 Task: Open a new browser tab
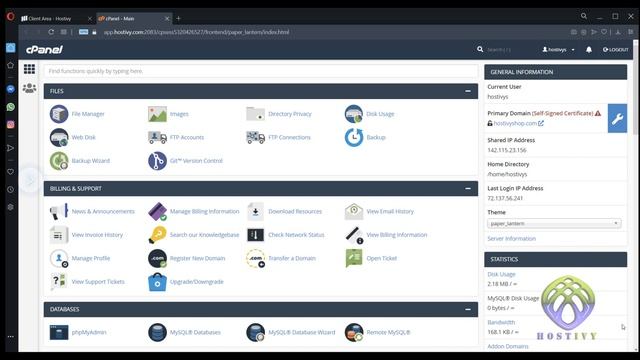tap(178, 18)
